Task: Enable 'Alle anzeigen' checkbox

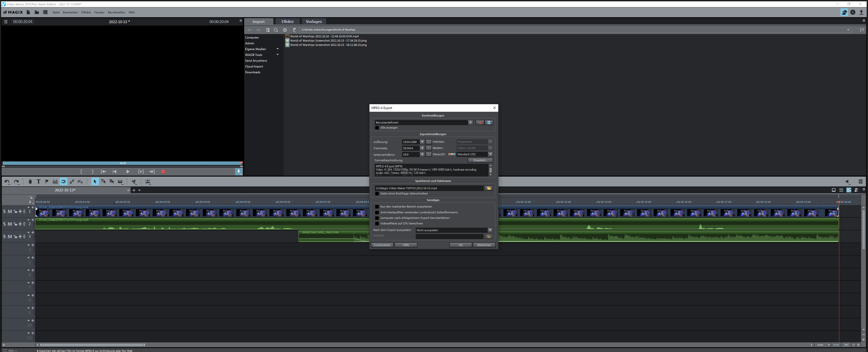Action: 377,128
